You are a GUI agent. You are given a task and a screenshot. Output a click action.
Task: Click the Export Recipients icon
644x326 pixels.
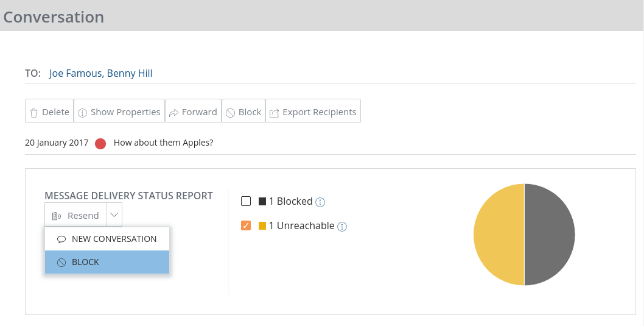click(x=274, y=113)
